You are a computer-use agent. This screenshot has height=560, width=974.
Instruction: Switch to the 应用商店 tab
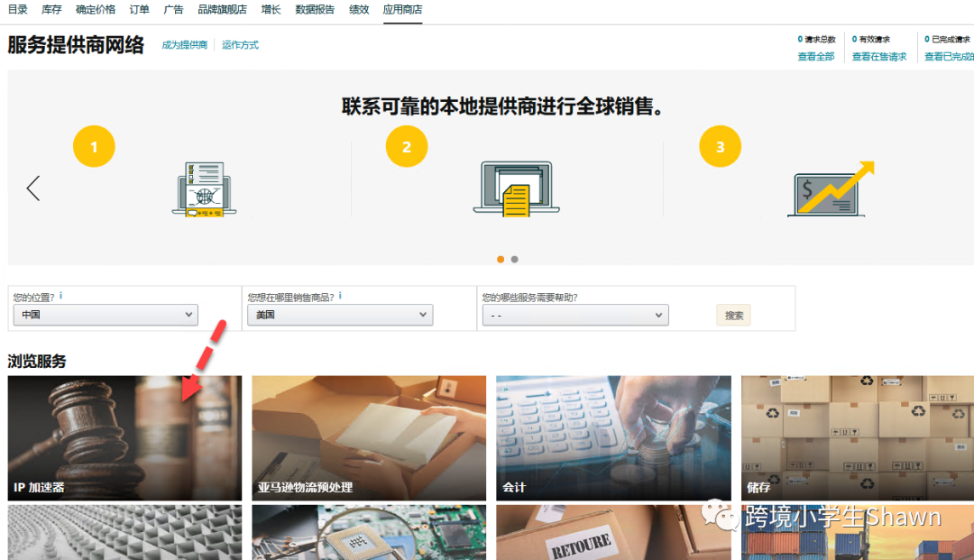pyautogui.click(x=402, y=10)
